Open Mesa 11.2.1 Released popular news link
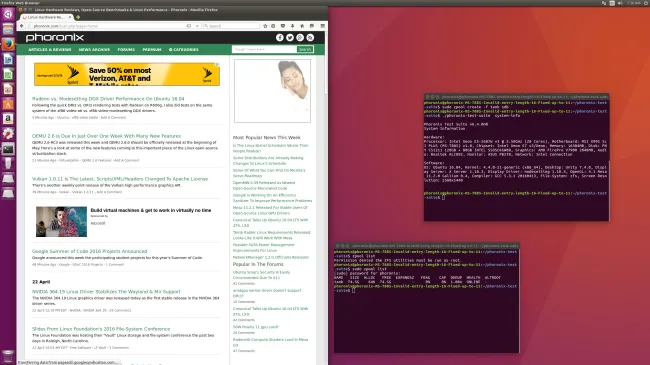The height and width of the screenshot is (365, 650). click(x=270, y=210)
